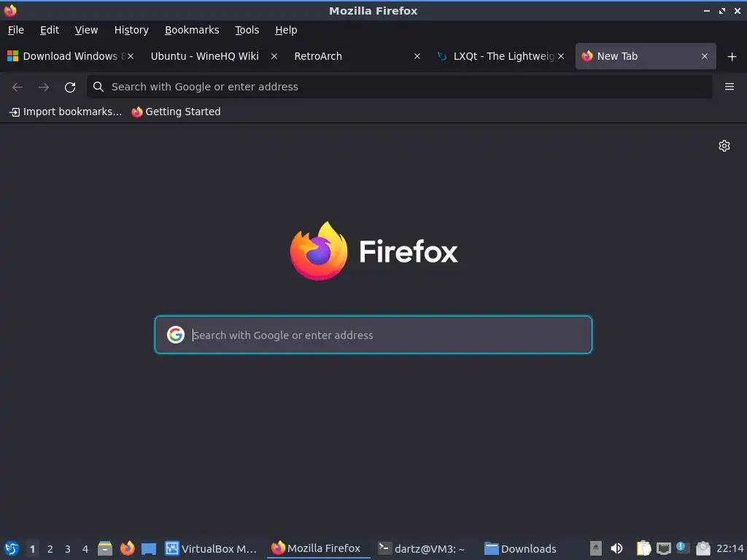
Task: Open the Edit menu
Action: pyautogui.click(x=50, y=30)
